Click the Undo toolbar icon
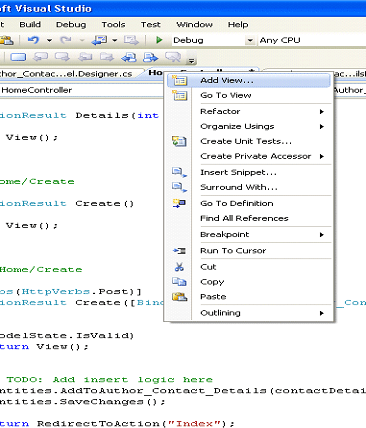The height and width of the screenshot is (428, 366). [x=33, y=40]
